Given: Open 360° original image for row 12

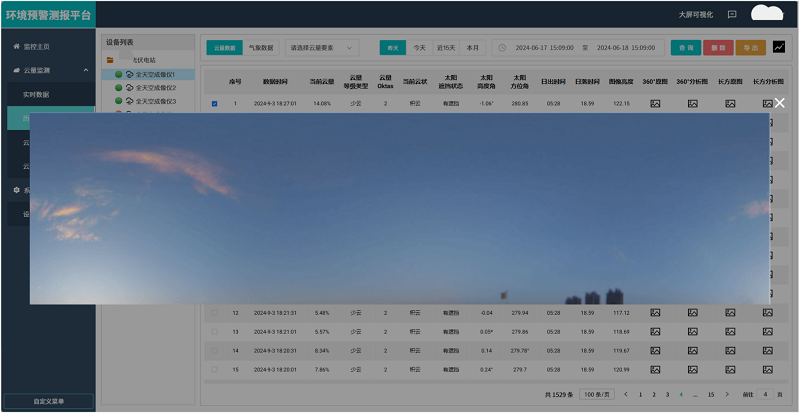Looking at the screenshot, I should 656,313.
